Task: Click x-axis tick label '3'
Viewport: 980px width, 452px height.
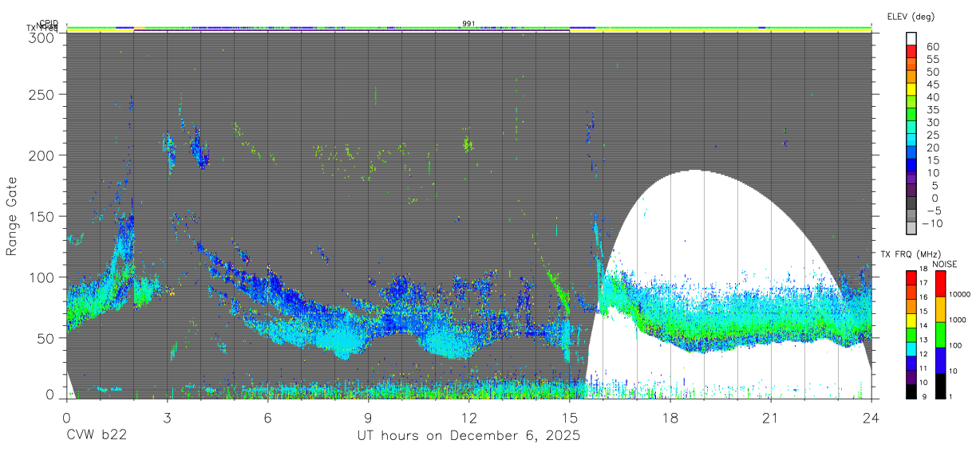Action: tap(167, 418)
